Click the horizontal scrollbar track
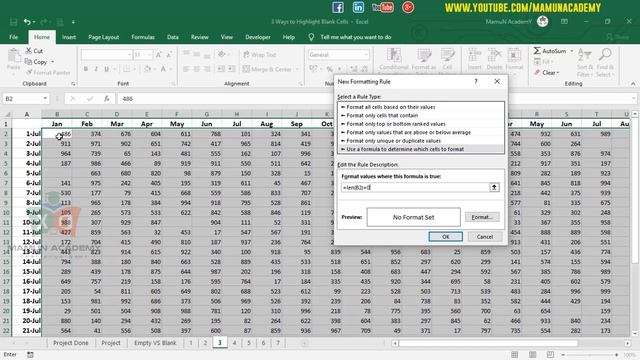The width and height of the screenshot is (640, 360). coord(510,343)
